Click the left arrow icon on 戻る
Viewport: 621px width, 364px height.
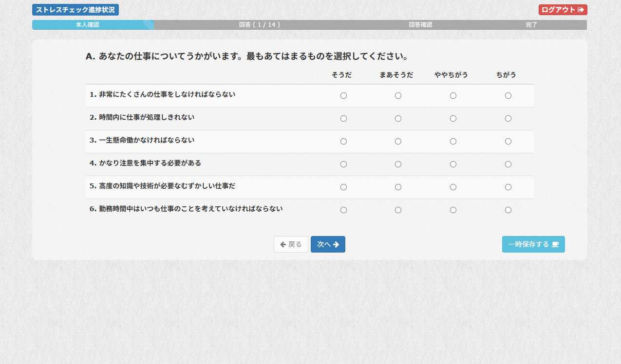tap(283, 244)
